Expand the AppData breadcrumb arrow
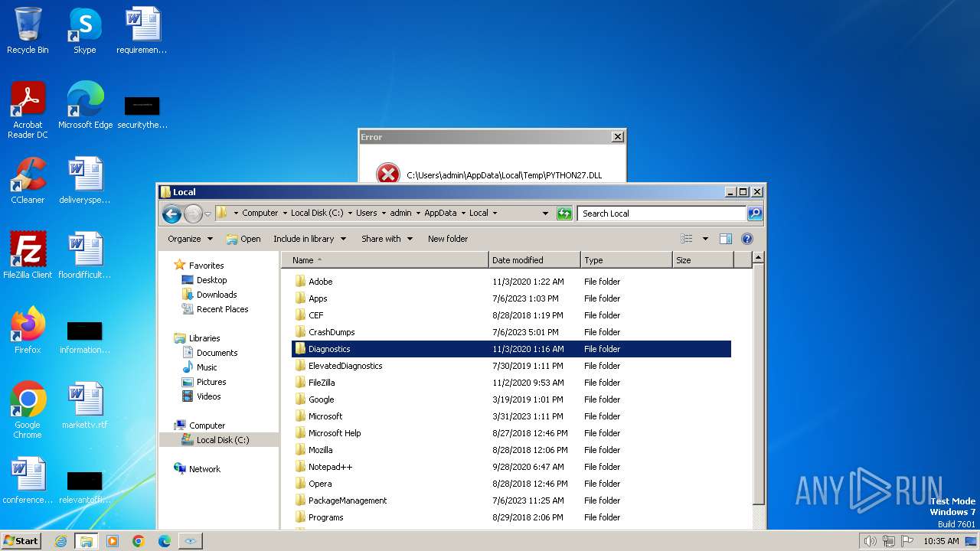Viewport: 980px width, 551px height. (x=462, y=214)
